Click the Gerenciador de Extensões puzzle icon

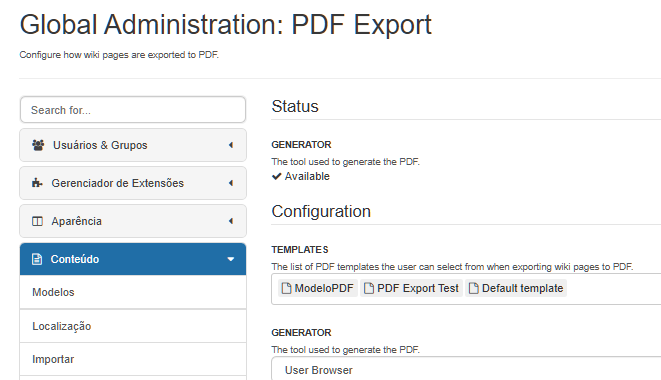(37, 183)
